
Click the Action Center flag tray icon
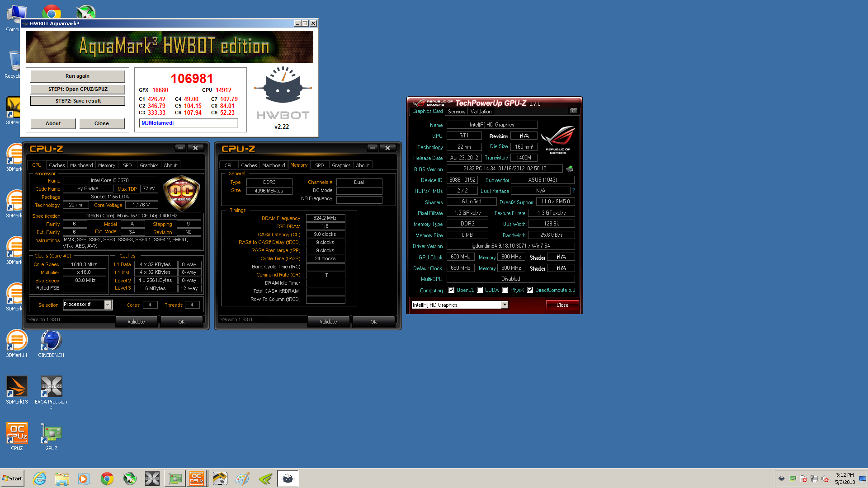[x=803, y=479]
